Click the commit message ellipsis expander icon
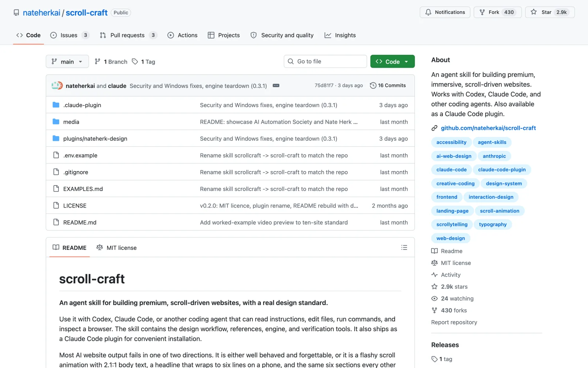The height and width of the screenshot is (368, 588). tap(276, 85)
